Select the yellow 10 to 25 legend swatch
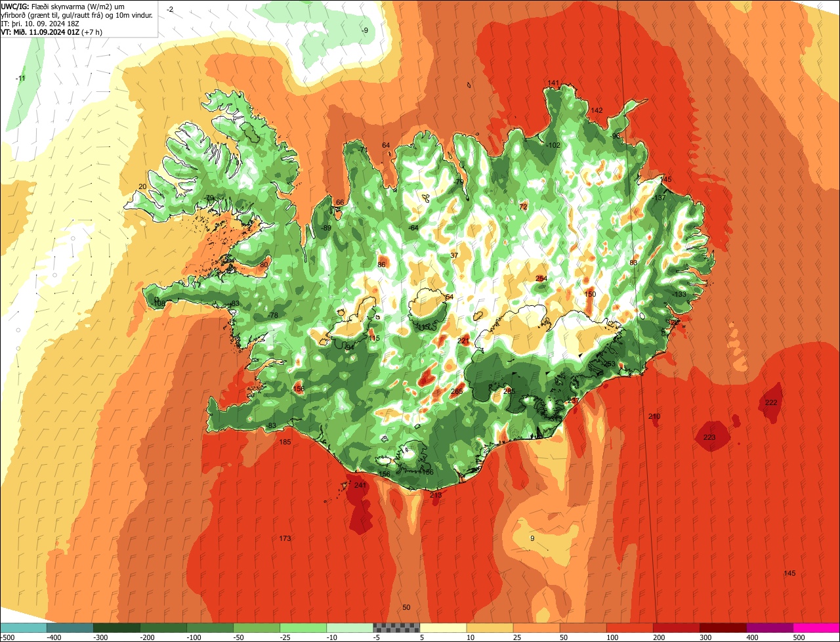The height and width of the screenshot is (642, 840). coord(489,628)
